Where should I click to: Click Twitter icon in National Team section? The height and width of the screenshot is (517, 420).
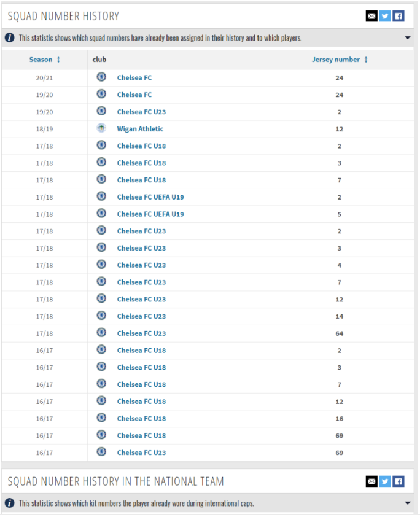click(385, 481)
